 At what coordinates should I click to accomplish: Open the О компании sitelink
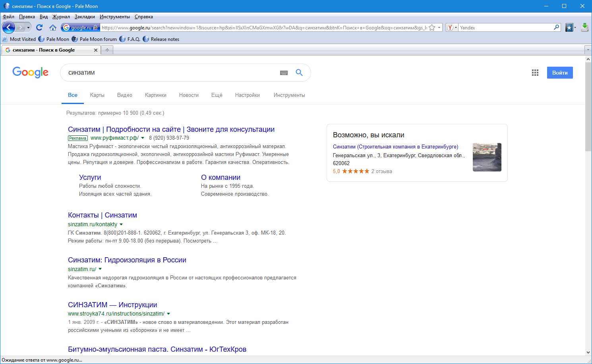point(221,177)
